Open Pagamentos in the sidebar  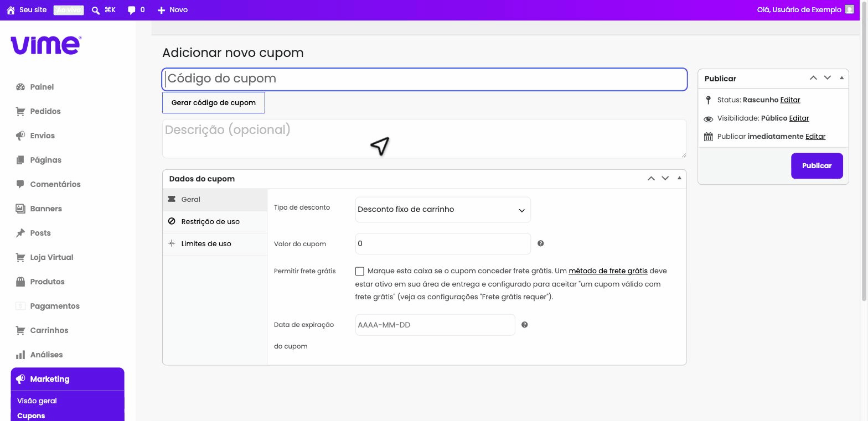point(55,306)
